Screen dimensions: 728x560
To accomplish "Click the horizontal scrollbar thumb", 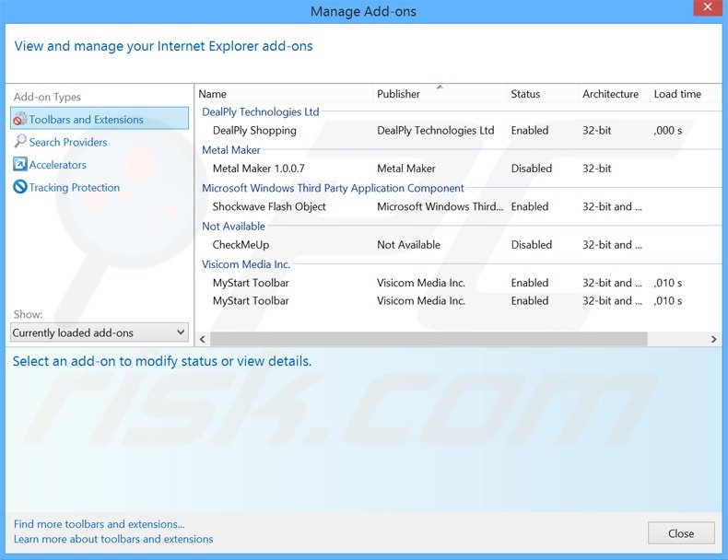I will [x=429, y=339].
